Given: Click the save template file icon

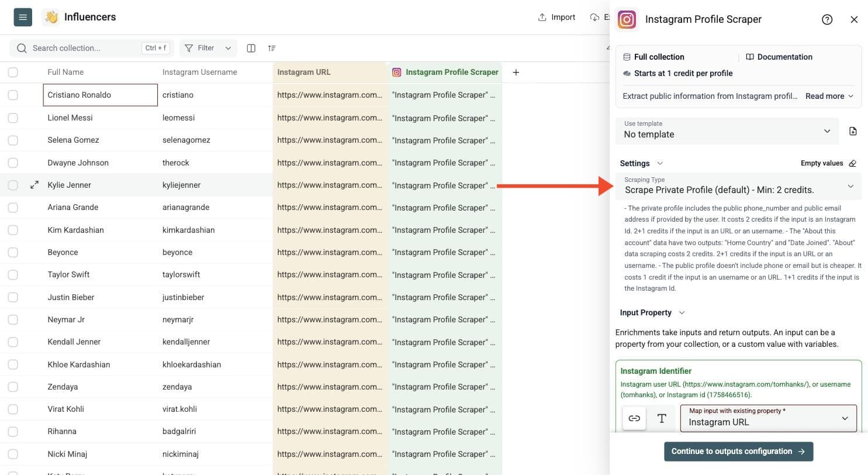Looking at the screenshot, I should [x=853, y=131].
